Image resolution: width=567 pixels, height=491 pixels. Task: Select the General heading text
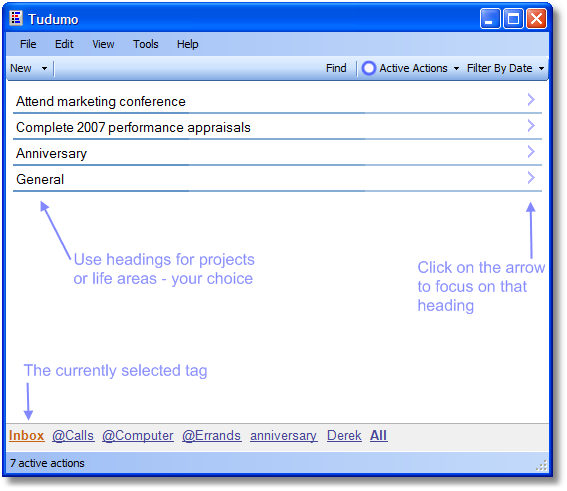click(x=40, y=179)
